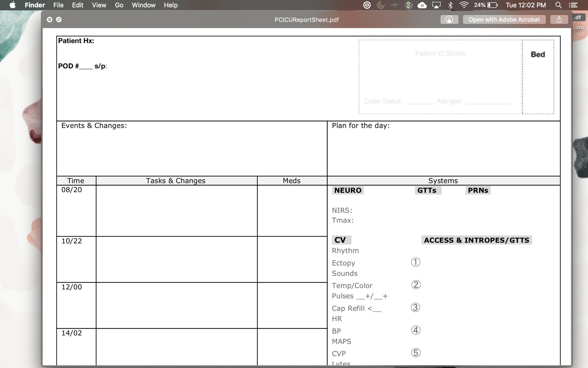
Task: Click the Pulses field
Action: point(360,296)
